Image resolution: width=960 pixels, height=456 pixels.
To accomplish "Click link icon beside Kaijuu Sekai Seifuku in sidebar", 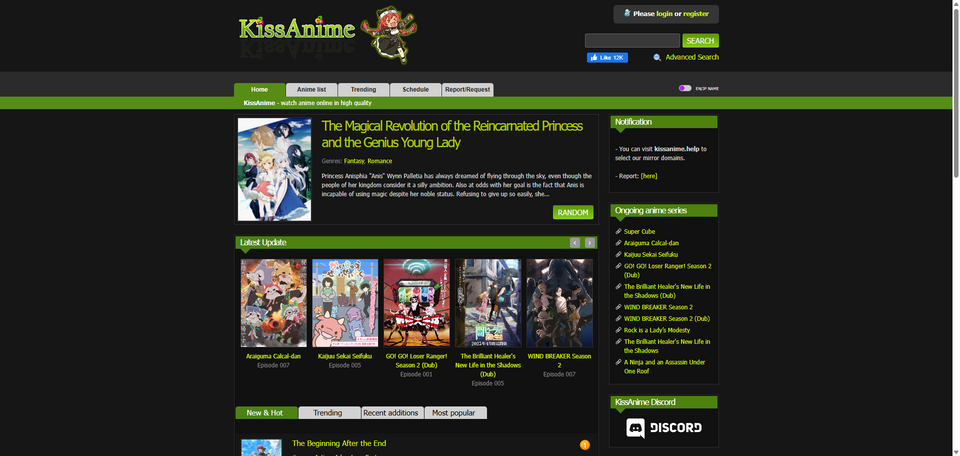I will pos(618,255).
